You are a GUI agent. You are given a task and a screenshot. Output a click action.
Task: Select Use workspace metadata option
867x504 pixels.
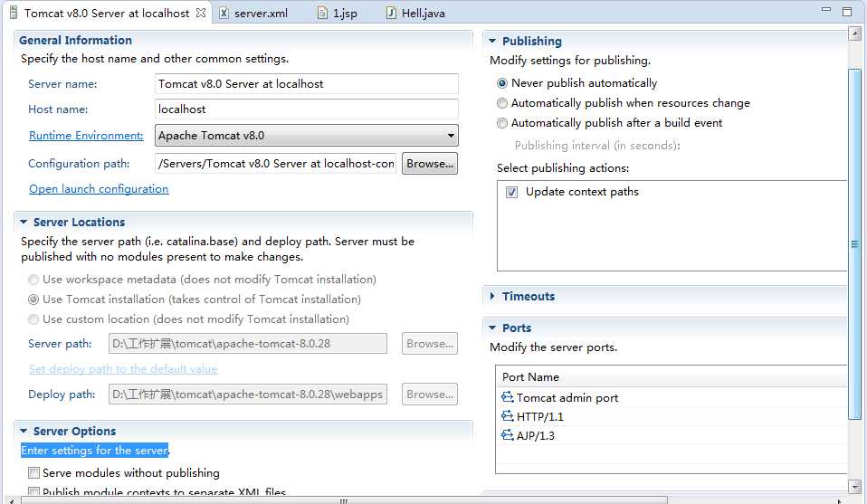click(x=33, y=280)
